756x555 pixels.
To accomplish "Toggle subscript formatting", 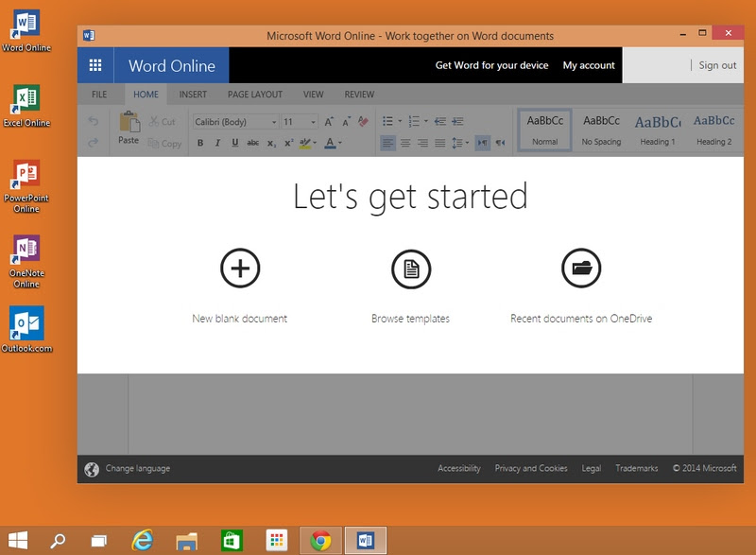I will click(271, 143).
